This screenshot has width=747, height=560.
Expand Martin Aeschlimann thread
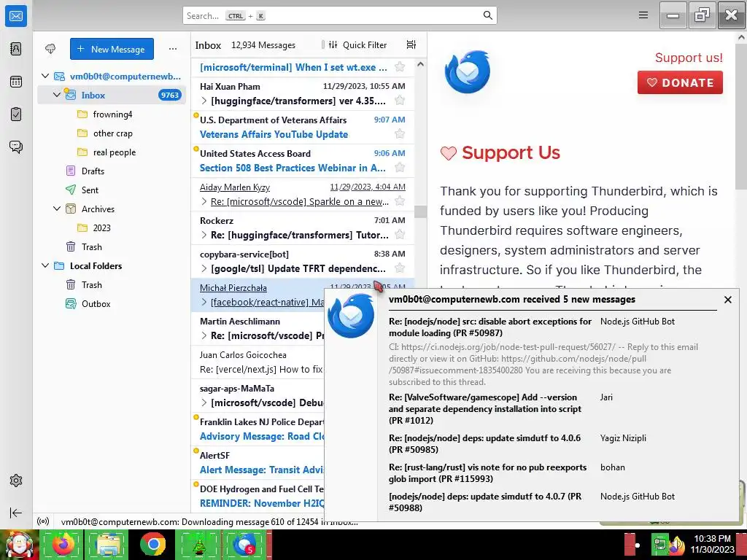[x=204, y=335]
